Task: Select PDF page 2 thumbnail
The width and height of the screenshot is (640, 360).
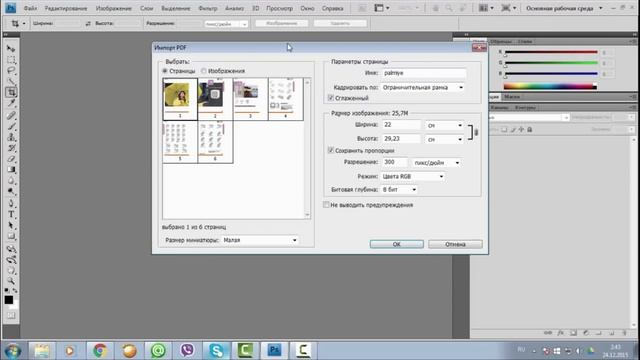Action: click(215, 99)
